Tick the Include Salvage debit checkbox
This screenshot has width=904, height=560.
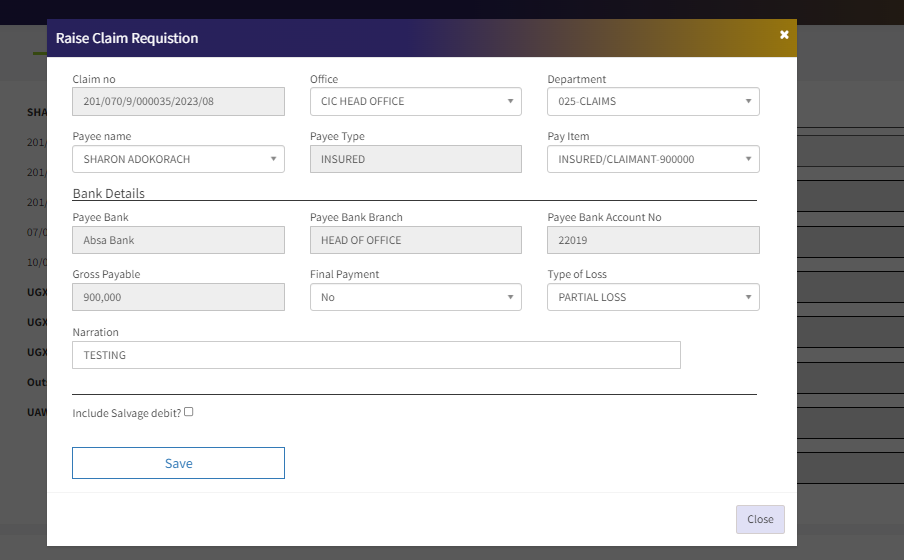point(189,412)
